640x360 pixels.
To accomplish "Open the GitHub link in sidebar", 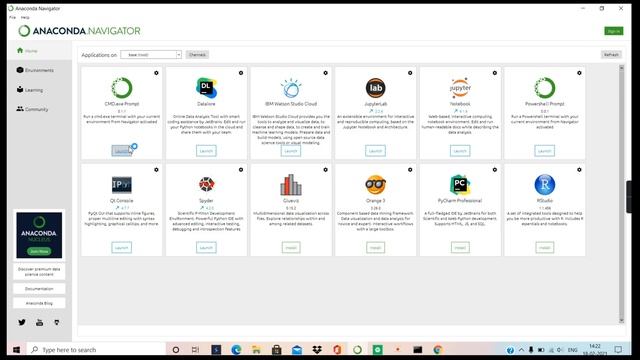I will click(x=57, y=322).
